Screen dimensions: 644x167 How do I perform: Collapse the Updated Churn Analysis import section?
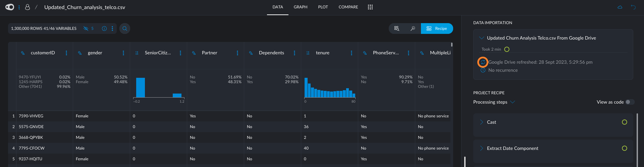[x=482, y=38]
